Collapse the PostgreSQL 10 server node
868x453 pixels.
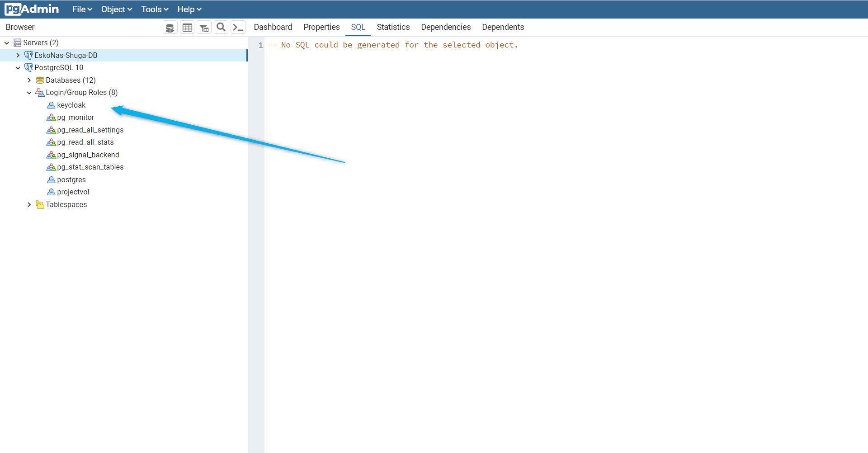[x=18, y=68]
